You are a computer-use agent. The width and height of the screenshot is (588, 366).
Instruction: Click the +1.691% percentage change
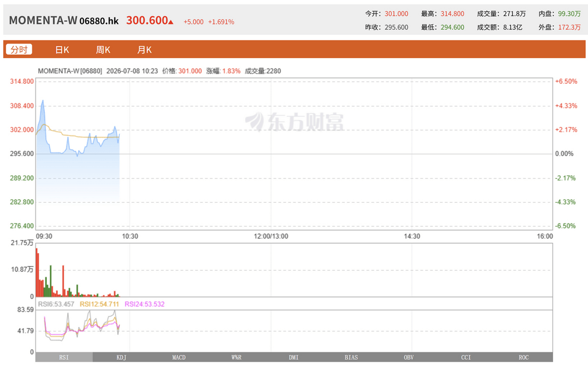point(221,22)
